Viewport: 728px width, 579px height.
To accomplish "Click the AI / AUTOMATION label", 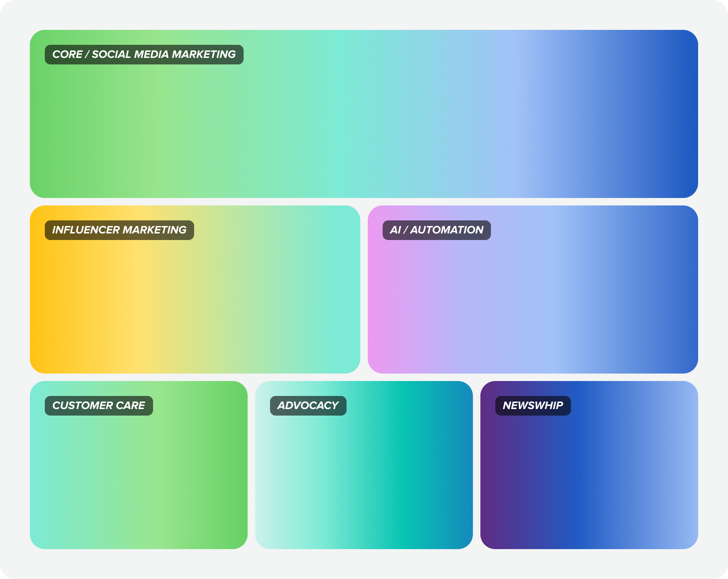I will [x=436, y=230].
